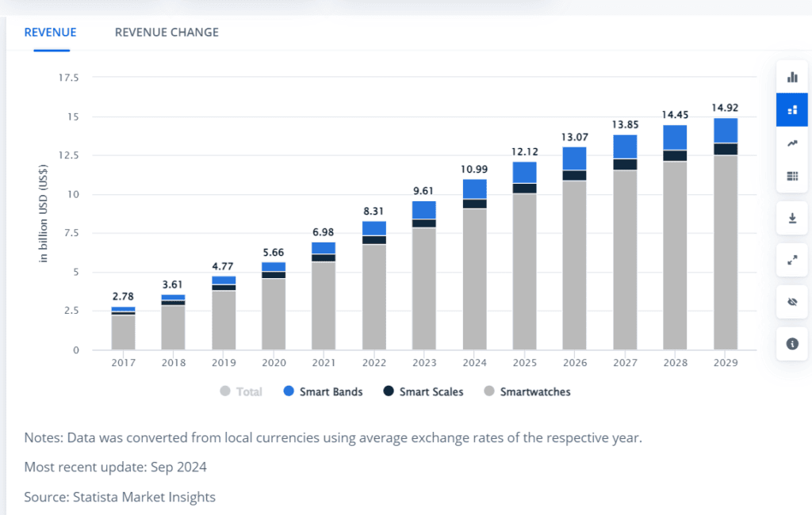Open the chart info icon
This screenshot has height=515, width=812.
pos(791,344)
